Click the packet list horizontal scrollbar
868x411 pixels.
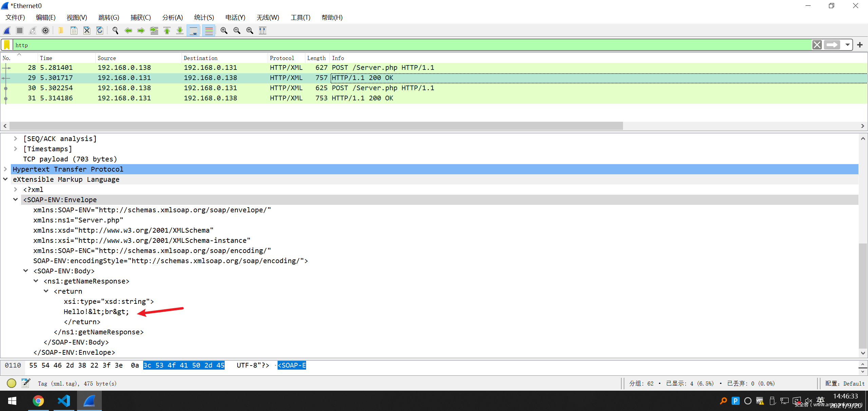316,126
